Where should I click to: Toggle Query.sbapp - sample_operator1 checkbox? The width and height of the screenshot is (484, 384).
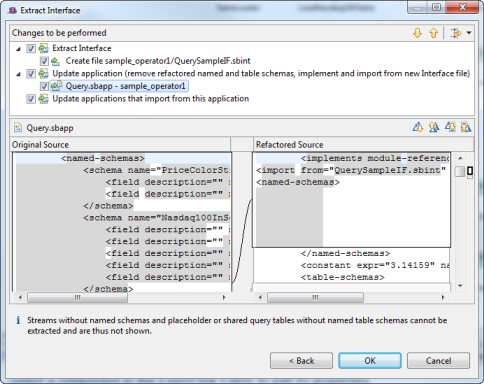pyautogui.click(x=44, y=86)
